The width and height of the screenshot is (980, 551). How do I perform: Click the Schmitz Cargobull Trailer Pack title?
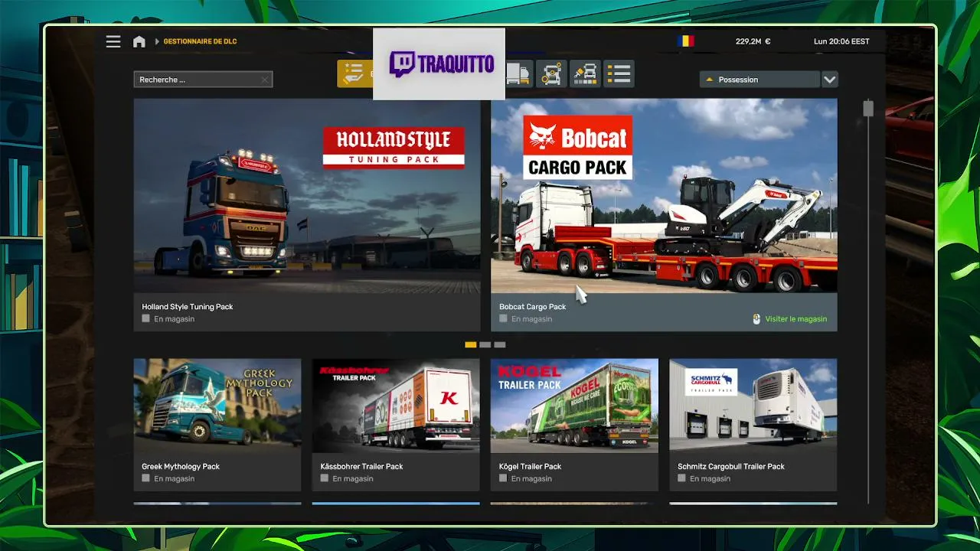[x=731, y=466]
